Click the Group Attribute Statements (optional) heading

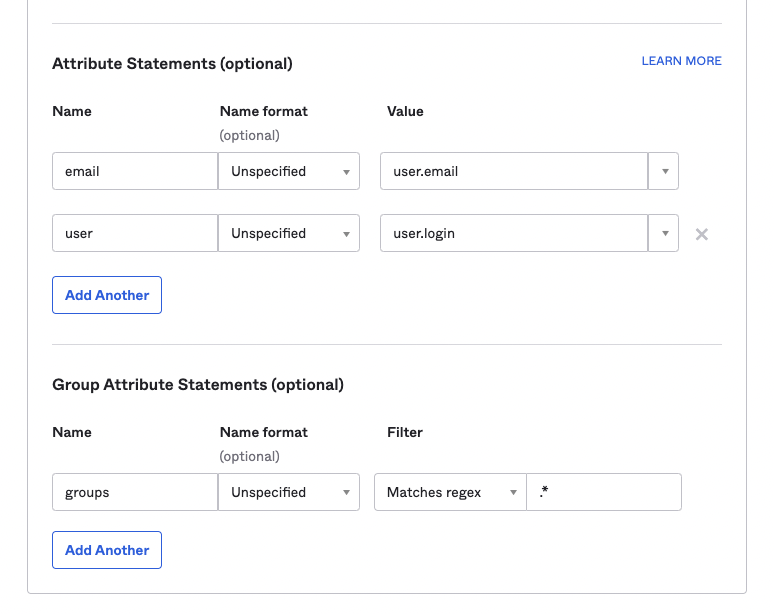point(198,384)
